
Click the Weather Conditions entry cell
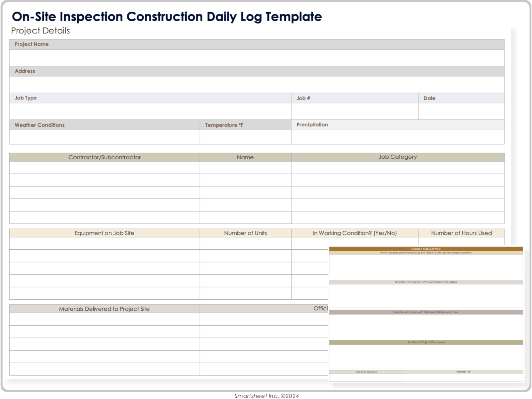click(x=104, y=137)
